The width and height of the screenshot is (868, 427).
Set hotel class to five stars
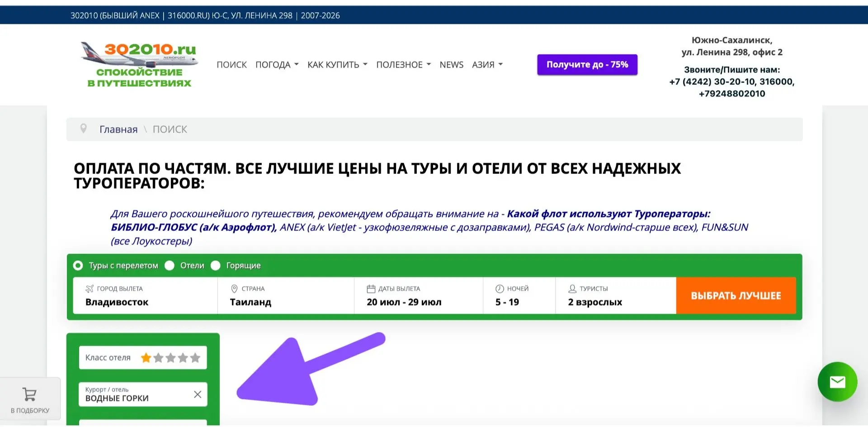tap(195, 358)
